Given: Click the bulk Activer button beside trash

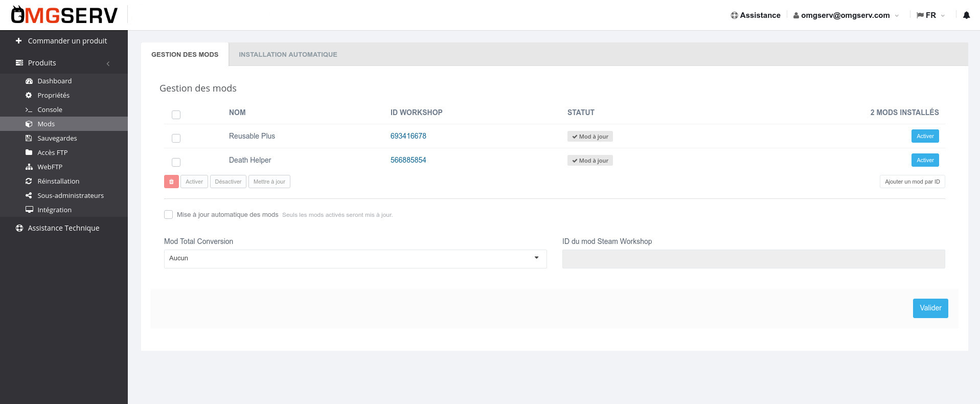Looking at the screenshot, I should coord(194,182).
